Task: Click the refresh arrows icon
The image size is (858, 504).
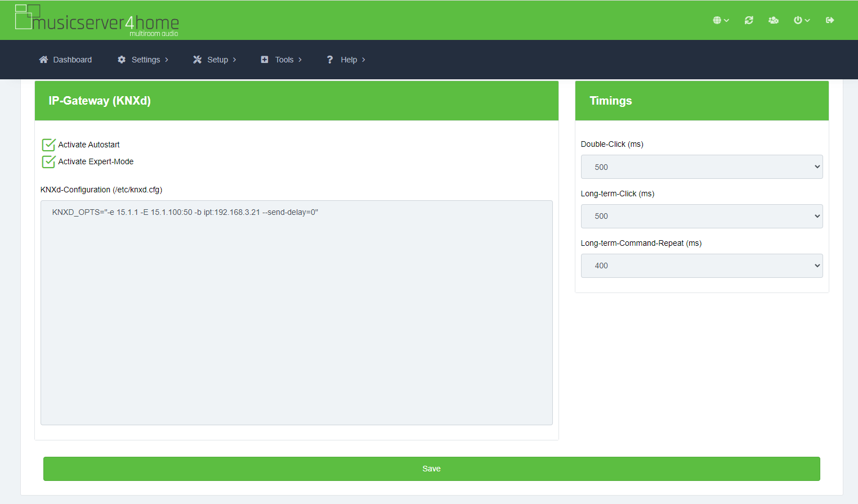Action: [749, 20]
